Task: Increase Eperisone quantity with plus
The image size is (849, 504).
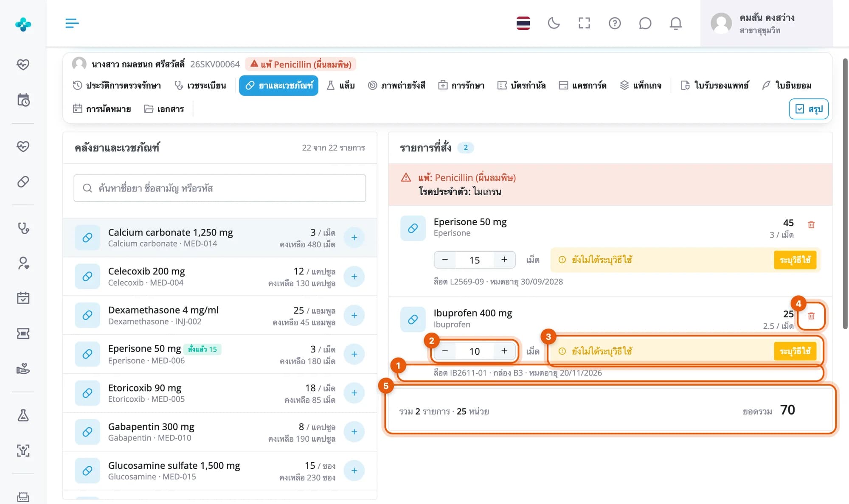Action: point(504,260)
